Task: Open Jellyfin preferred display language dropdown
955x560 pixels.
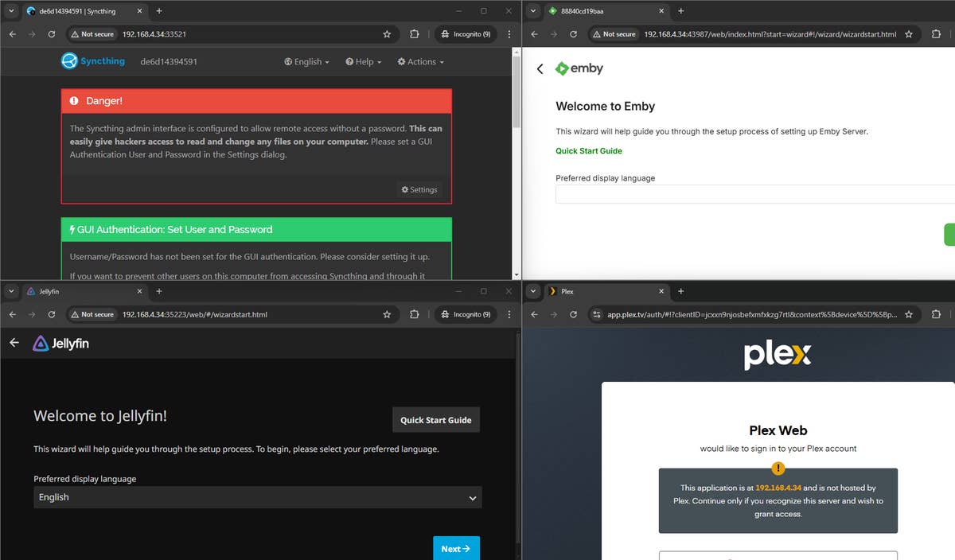Action: (x=257, y=497)
